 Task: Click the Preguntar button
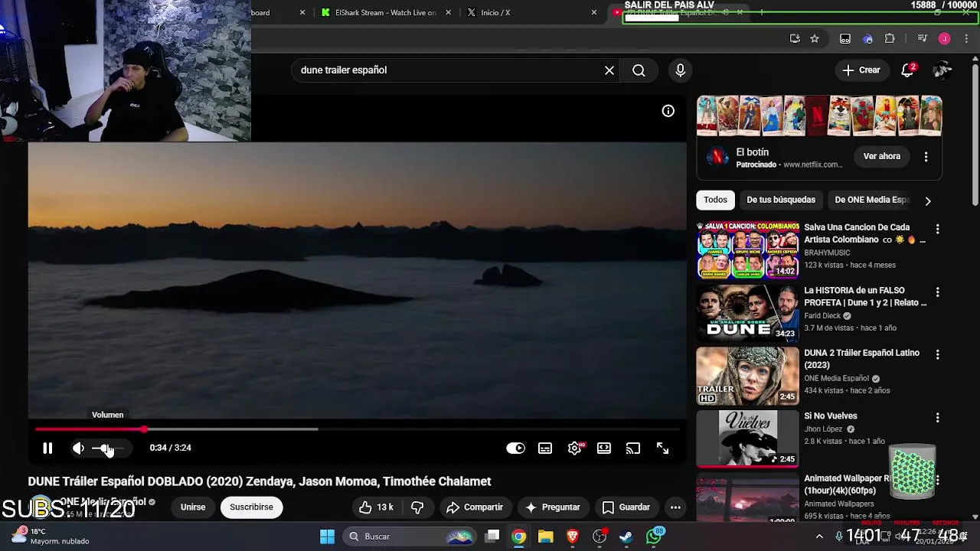(552, 507)
